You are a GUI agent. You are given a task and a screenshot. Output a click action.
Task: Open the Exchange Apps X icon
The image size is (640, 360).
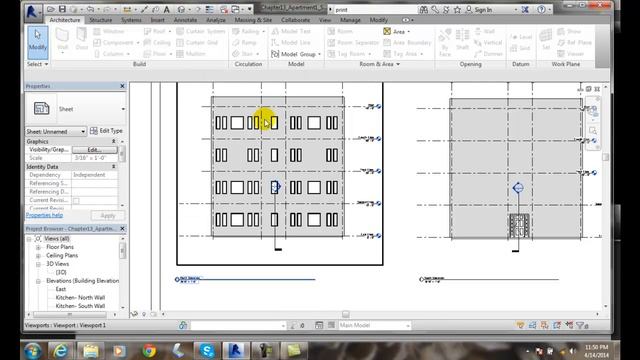pyautogui.click(x=525, y=9)
